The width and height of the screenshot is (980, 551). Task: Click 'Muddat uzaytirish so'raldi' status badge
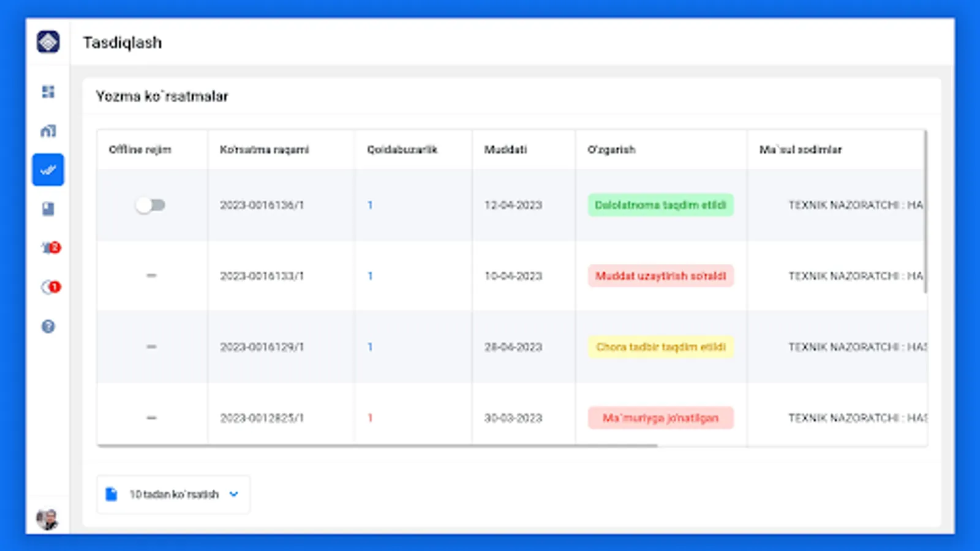pos(660,276)
